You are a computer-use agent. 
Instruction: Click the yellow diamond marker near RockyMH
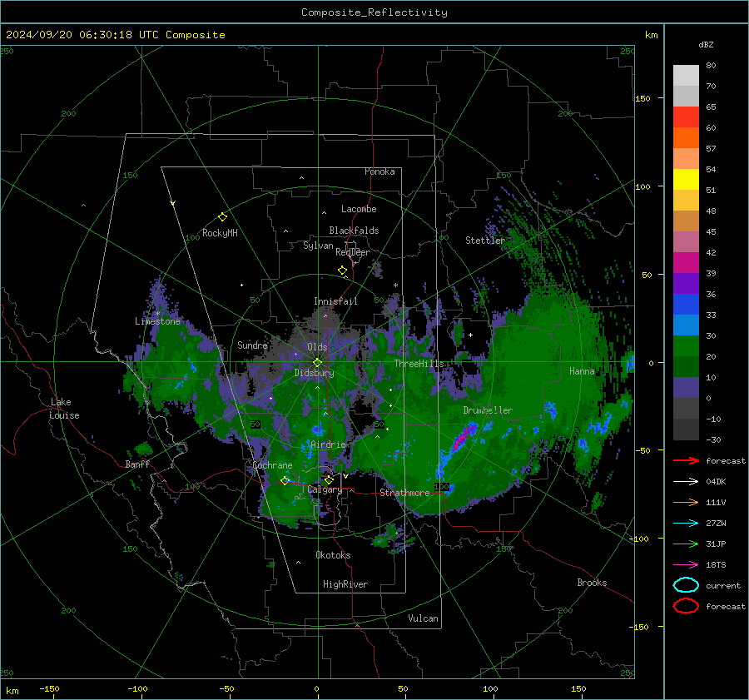[x=222, y=217]
